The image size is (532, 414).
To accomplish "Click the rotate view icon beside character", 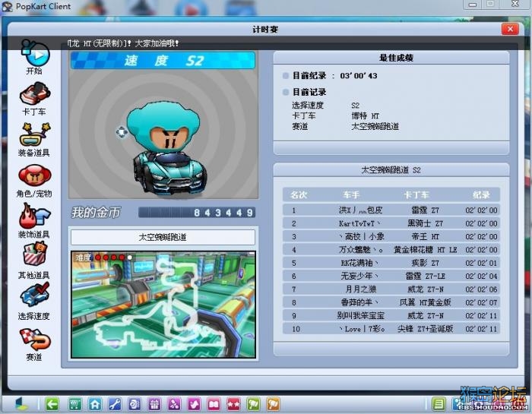I will coord(122,131).
